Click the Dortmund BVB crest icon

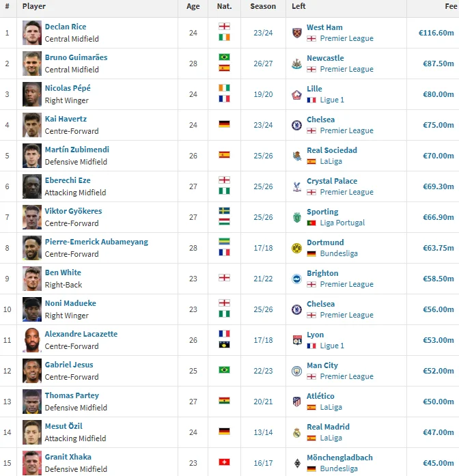click(296, 249)
